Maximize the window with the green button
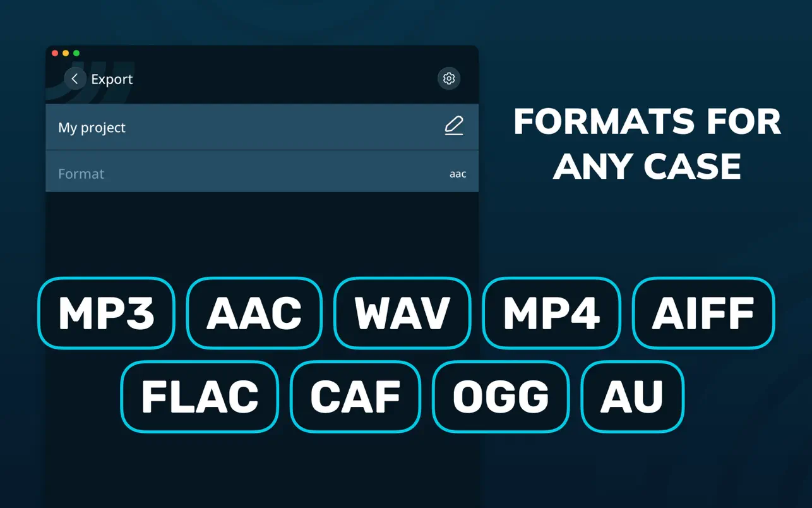Image resolution: width=812 pixels, height=508 pixels. point(76,53)
